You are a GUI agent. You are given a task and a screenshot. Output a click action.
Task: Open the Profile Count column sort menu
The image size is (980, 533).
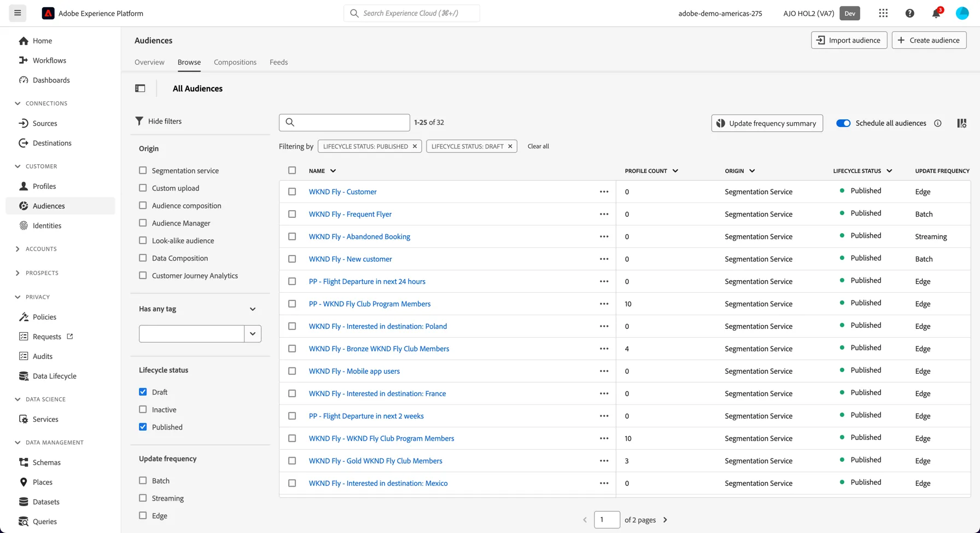675,171
